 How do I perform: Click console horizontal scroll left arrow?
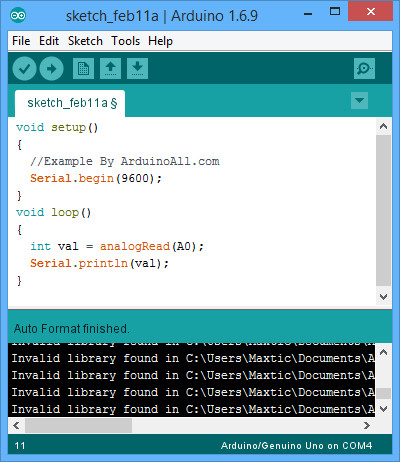click(16, 425)
